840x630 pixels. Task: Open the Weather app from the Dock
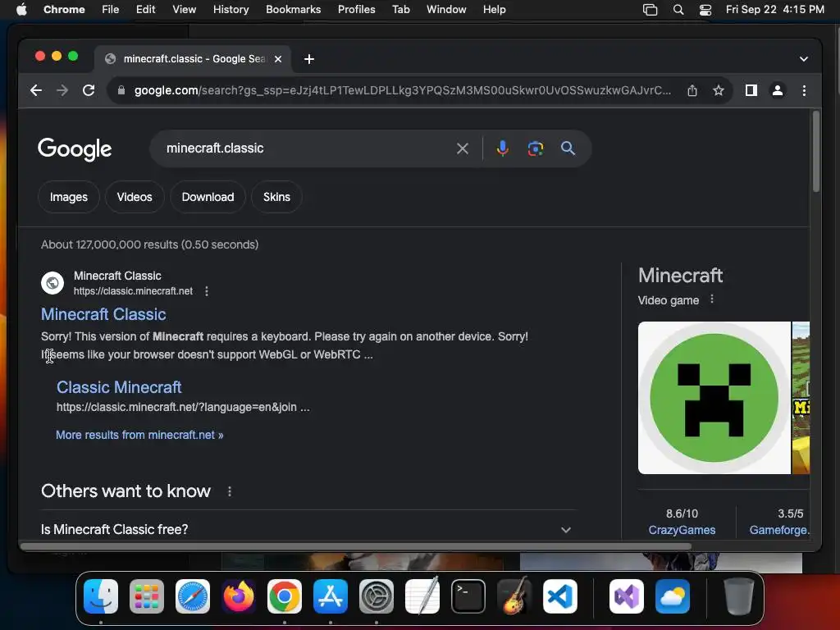(x=673, y=596)
